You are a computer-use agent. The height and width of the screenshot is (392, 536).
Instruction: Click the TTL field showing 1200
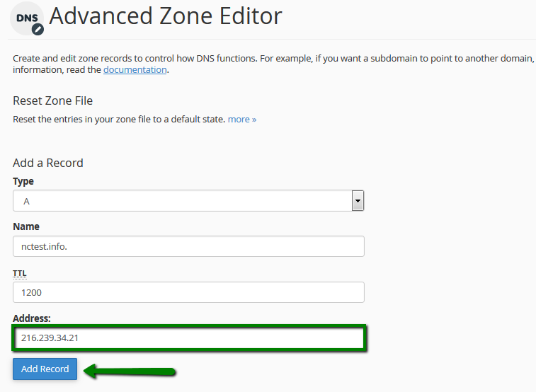click(x=188, y=292)
